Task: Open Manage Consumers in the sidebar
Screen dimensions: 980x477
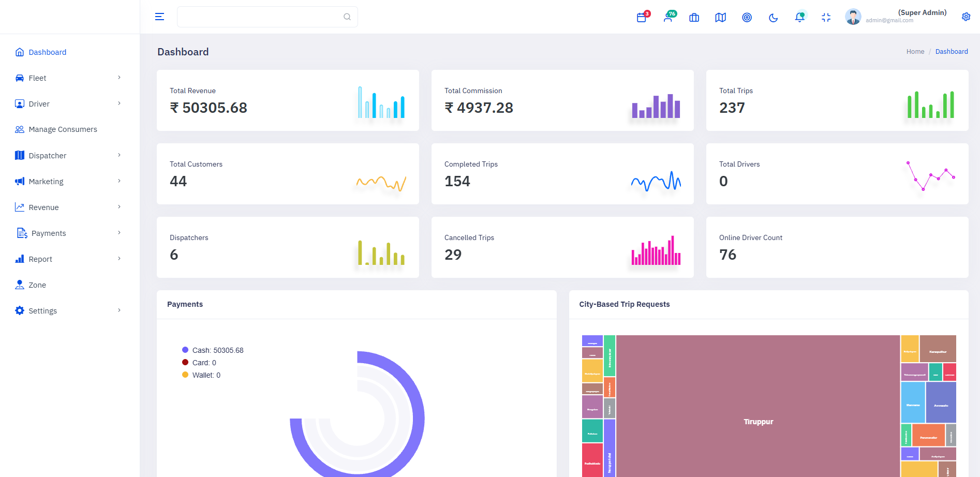Action: [x=70, y=129]
